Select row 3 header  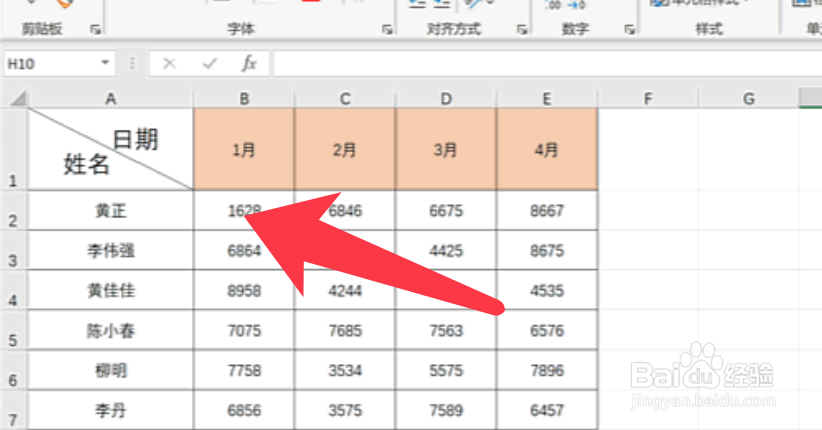[x=14, y=250]
